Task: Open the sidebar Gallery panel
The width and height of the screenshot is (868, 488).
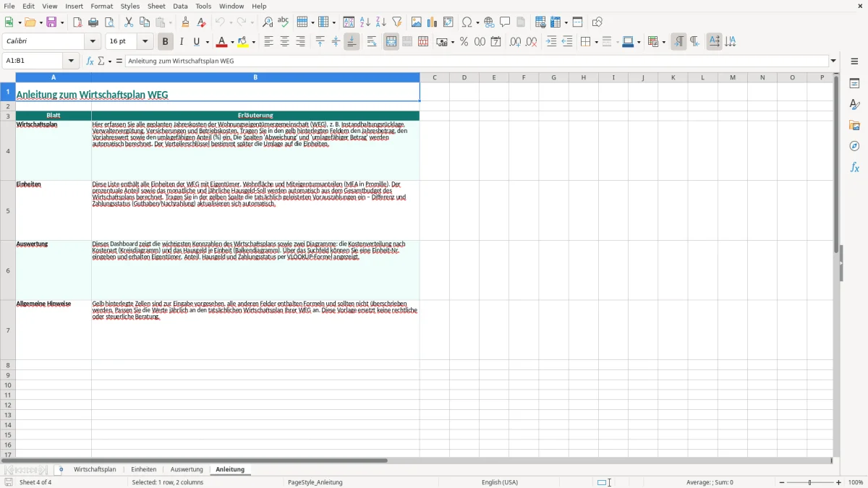Action: (x=854, y=125)
